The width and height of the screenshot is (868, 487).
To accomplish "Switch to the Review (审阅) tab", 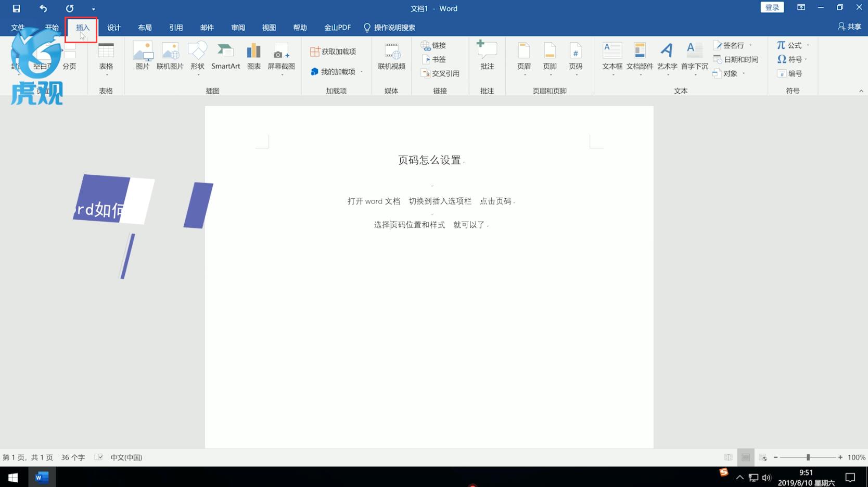I will tap(238, 27).
